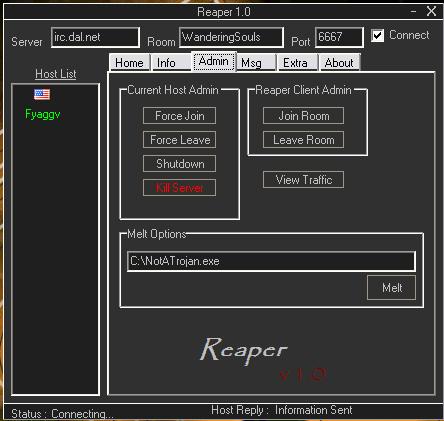The image size is (444, 421).
Task: Open the View Traffic window
Action: click(x=303, y=180)
